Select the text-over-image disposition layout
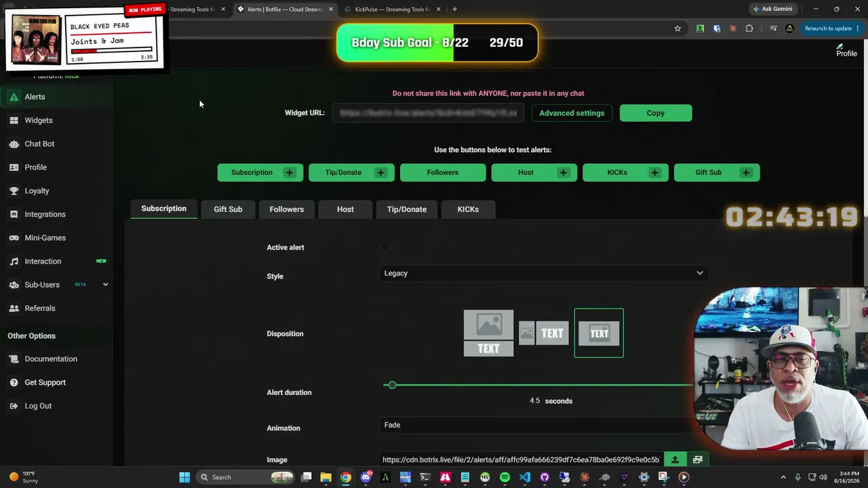Screen dimensions: 868x488 coord(599,333)
